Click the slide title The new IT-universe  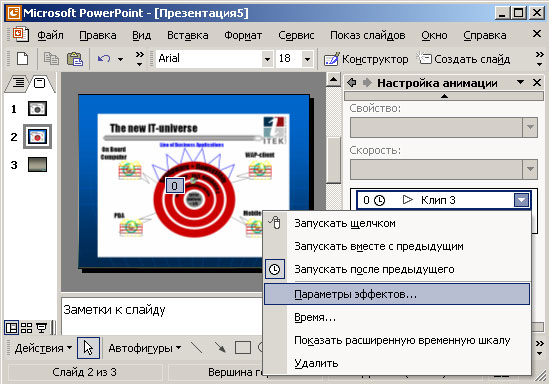coord(154,128)
